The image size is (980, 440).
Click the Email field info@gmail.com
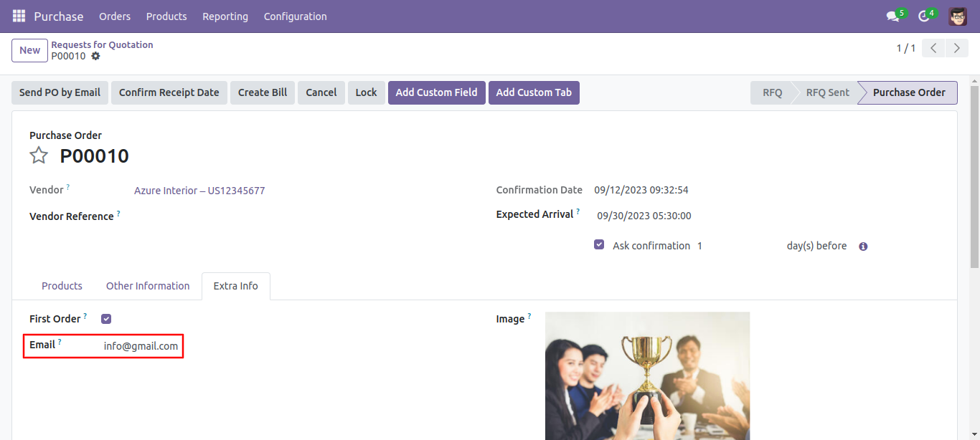pos(141,346)
